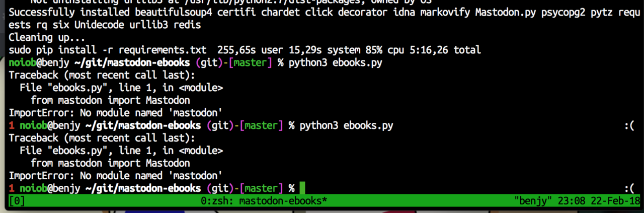
Task: Click the red exit code 1 on the last prompt
Action: click(x=12, y=188)
